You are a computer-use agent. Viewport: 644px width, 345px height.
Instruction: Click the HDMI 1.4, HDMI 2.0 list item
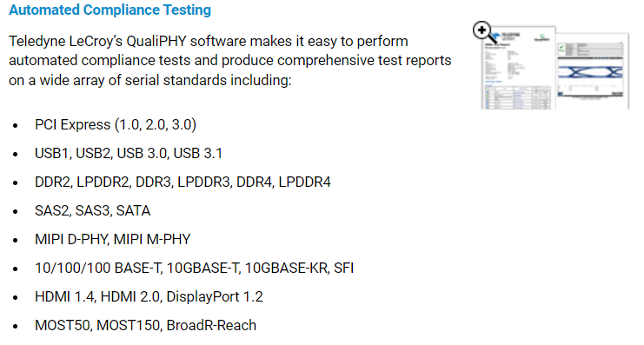pyautogui.click(x=149, y=296)
